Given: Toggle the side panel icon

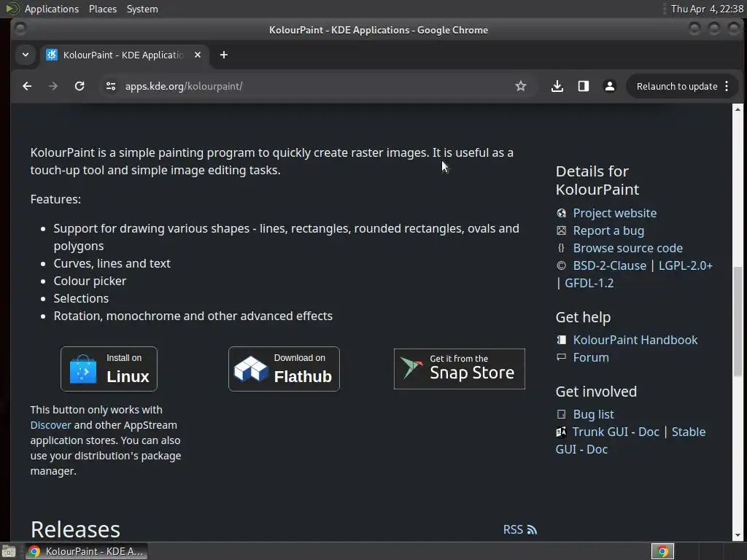Looking at the screenshot, I should click(x=583, y=86).
